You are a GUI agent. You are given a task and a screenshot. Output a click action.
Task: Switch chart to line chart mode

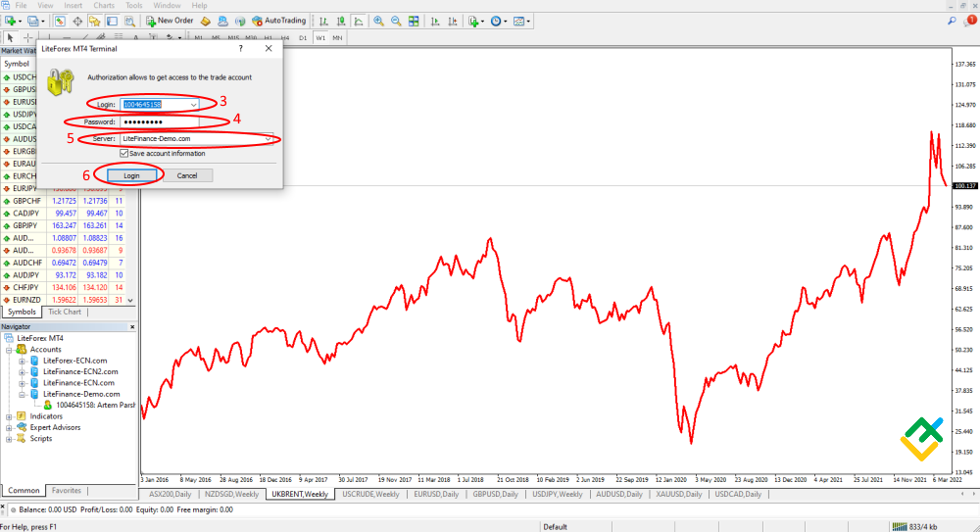(358, 22)
